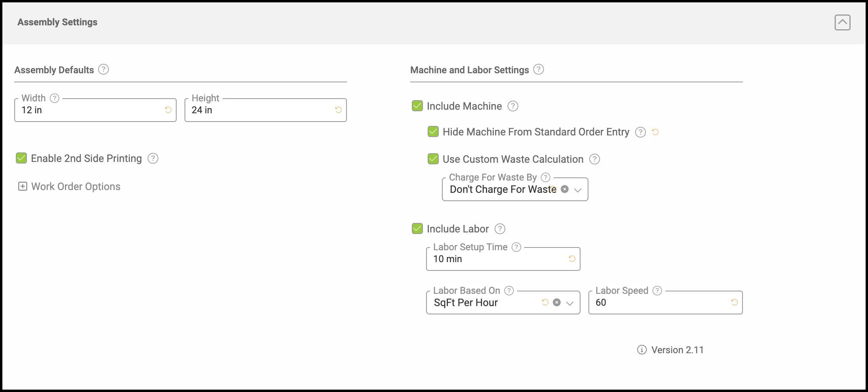The height and width of the screenshot is (392, 868).
Task: Open the Charge For Waste By dropdown
Action: [578, 190]
